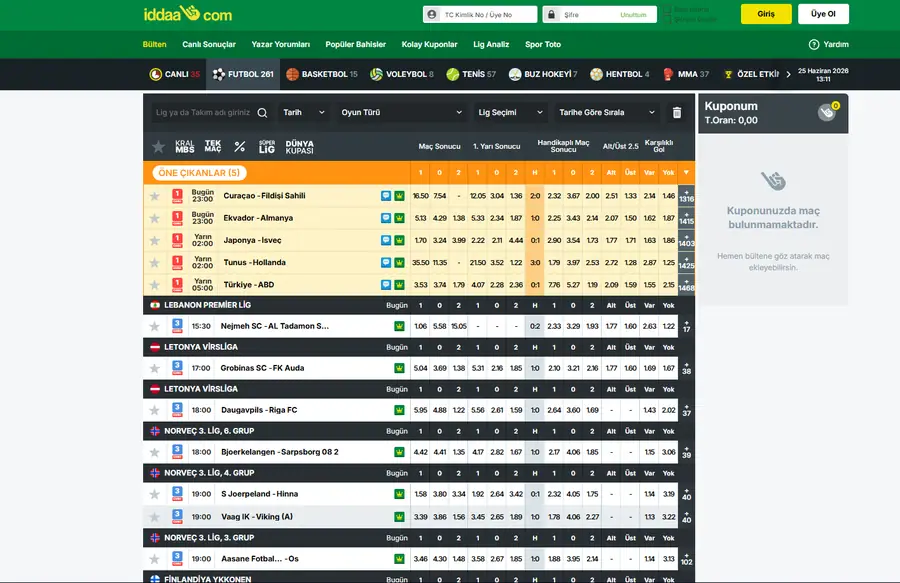This screenshot has width=900, height=583.
Task: Open the Oyun Türü dropdown
Action: (401, 112)
